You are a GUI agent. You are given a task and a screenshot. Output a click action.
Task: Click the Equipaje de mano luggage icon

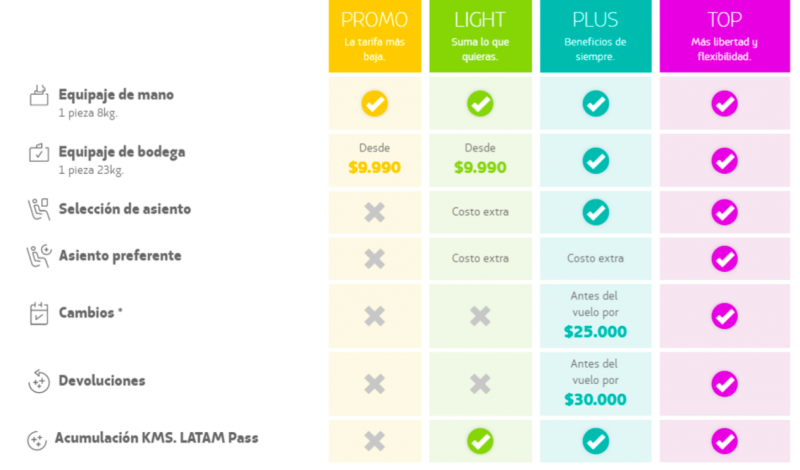39,95
